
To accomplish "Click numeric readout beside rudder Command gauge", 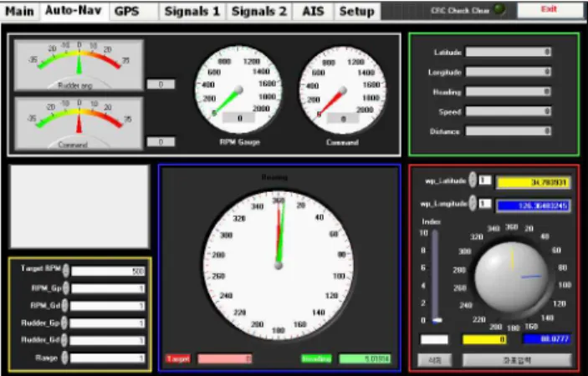I will [161, 142].
